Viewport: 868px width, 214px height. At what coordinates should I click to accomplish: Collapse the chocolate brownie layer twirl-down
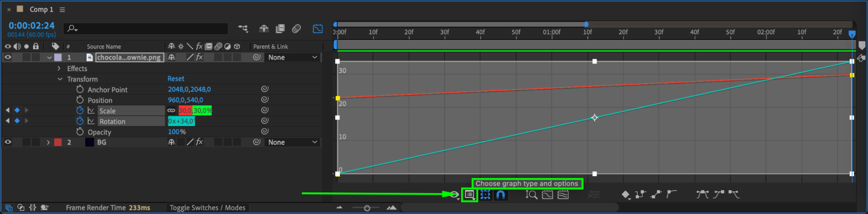(x=50, y=57)
